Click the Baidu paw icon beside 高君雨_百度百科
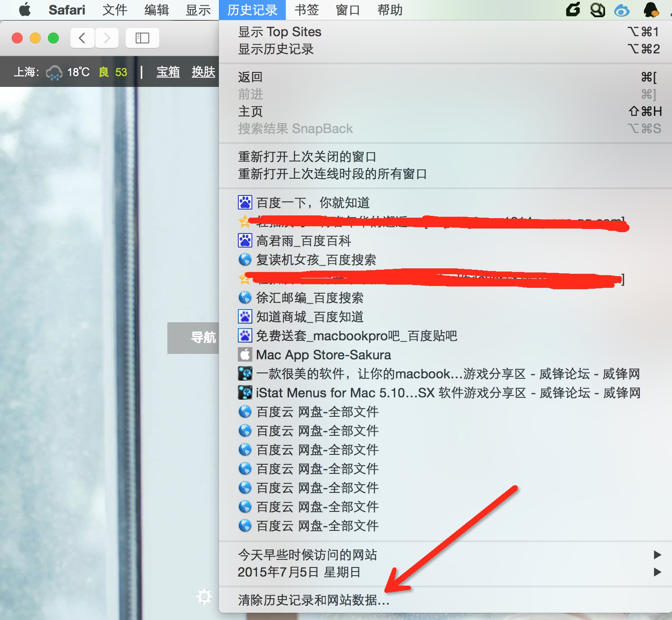This screenshot has width=672, height=620. (x=245, y=240)
